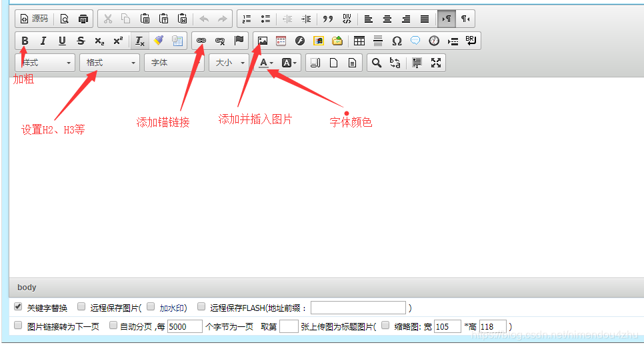The width and height of the screenshot is (644, 347).
Task: Uncheck the 关键字替换 checkbox
Action: 18,307
